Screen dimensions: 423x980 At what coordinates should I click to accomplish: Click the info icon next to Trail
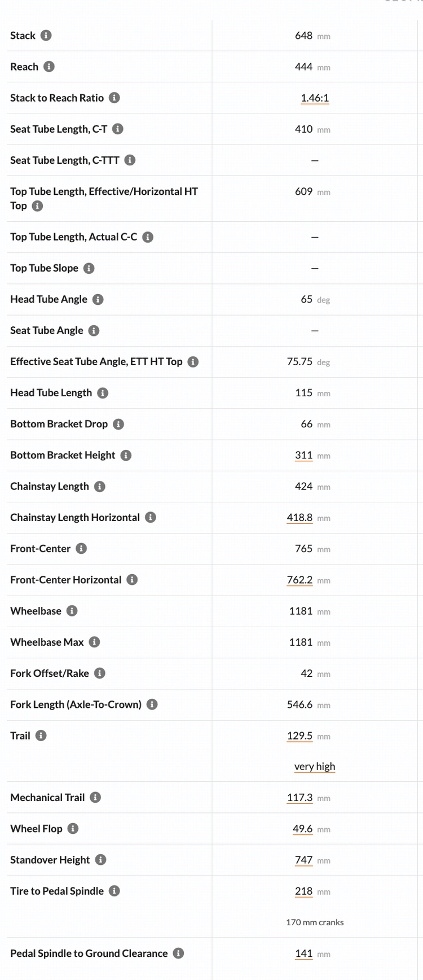coord(41,736)
